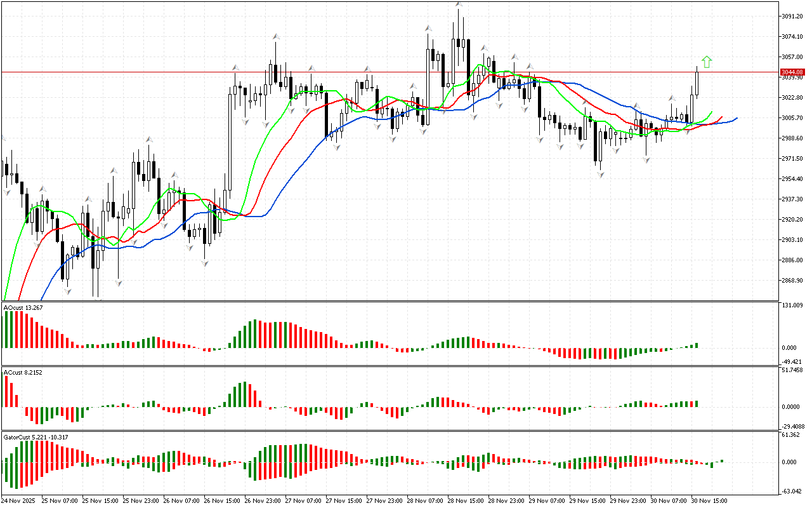The image size is (812, 508).
Task: Click the 28 Nov 15:00 time label
Action: (x=466, y=500)
